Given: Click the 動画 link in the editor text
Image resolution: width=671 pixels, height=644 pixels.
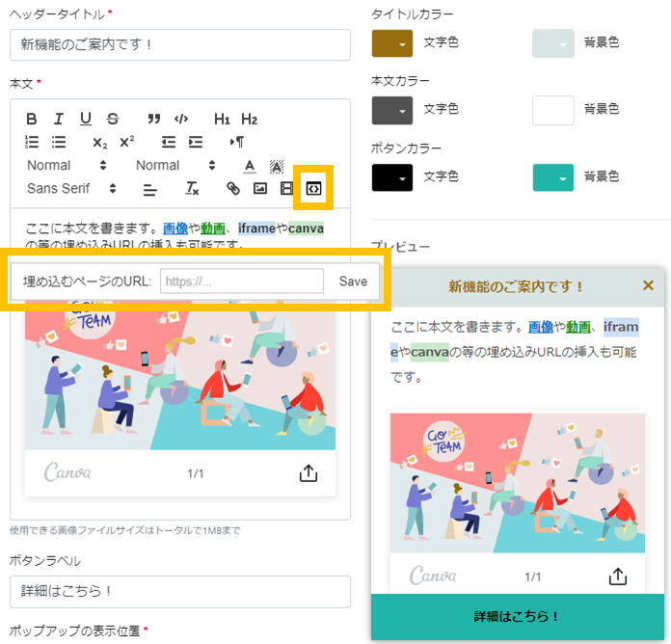Looking at the screenshot, I should coord(213,228).
